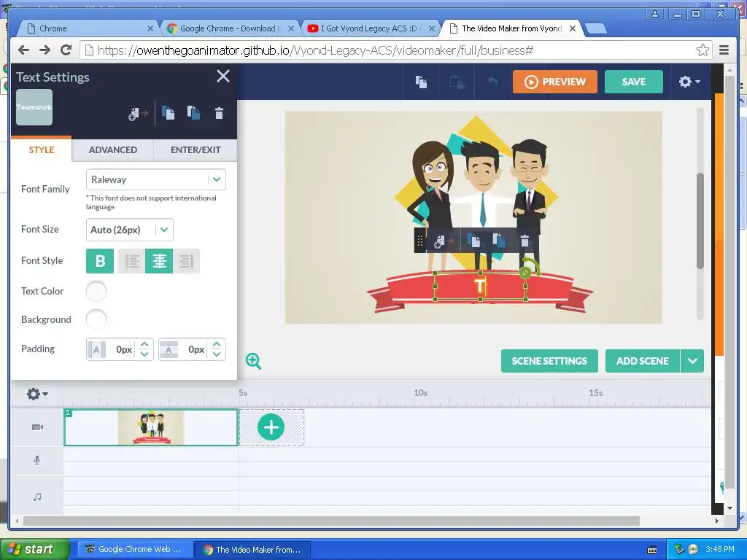The height and width of the screenshot is (560, 747).
Task: Click the plus button to add scene
Action: pos(271,427)
